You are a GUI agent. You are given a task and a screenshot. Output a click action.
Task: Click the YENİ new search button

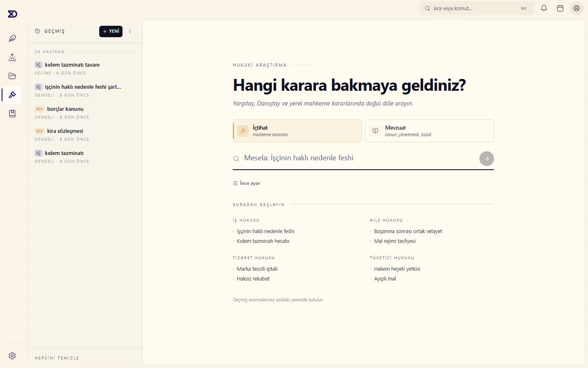click(111, 31)
